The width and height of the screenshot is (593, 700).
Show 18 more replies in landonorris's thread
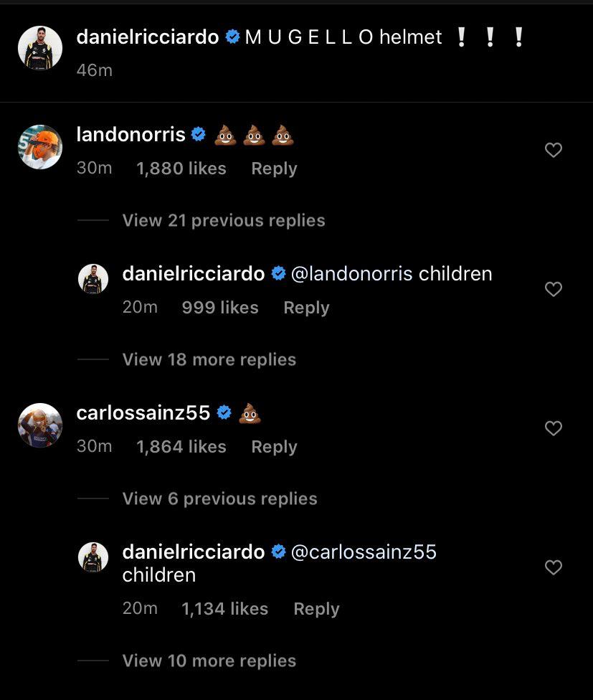[x=209, y=359]
